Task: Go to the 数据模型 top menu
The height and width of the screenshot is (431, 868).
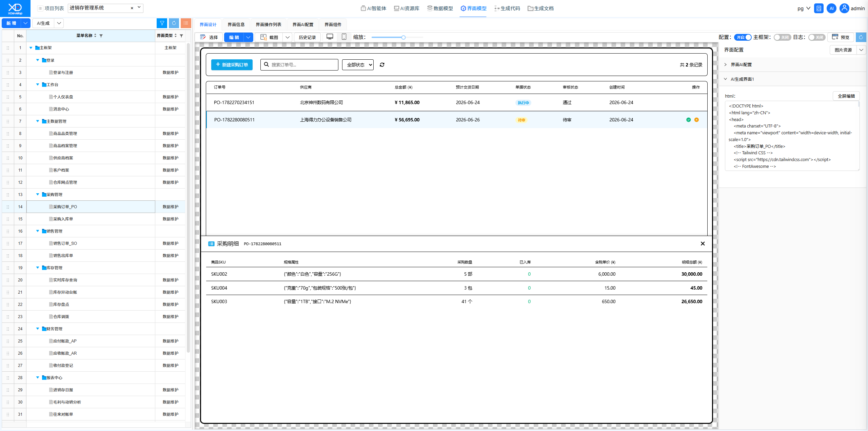Action: pos(440,8)
